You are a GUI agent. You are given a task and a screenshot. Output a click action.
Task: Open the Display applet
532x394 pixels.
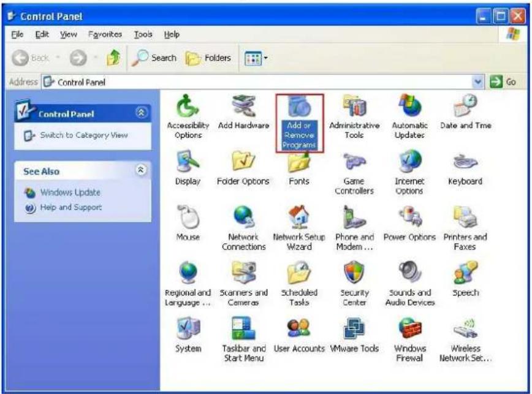(x=188, y=167)
